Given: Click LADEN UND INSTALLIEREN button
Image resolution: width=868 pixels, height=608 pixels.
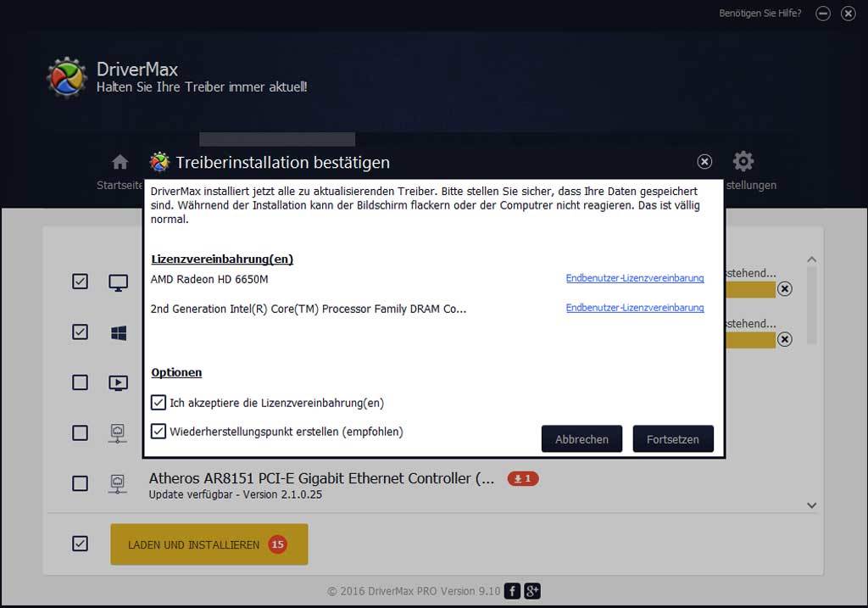Looking at the screenshot, I should point(209,544).
